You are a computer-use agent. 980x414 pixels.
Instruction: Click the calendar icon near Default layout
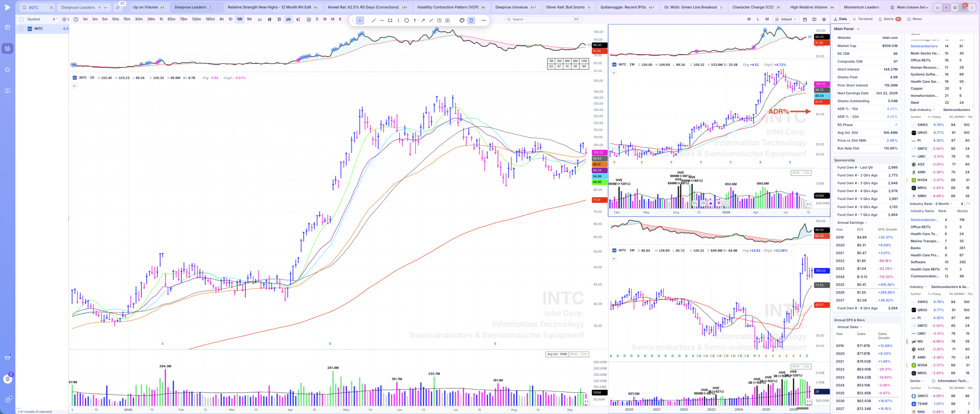[805, 19]
